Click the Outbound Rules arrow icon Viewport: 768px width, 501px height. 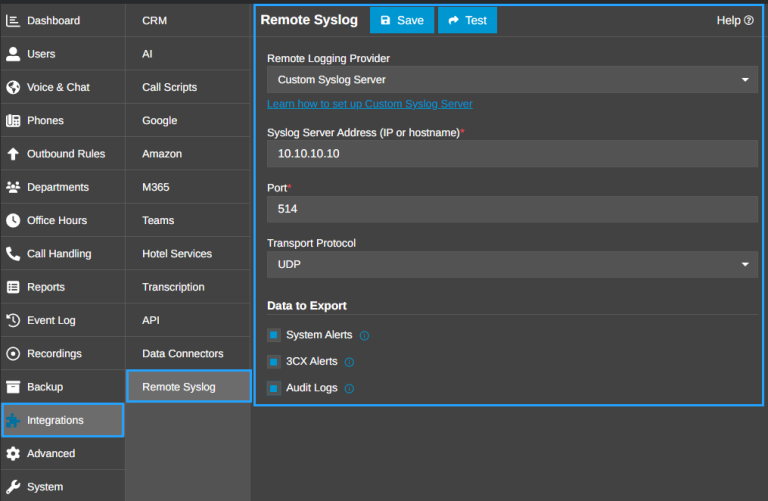click(x=13, y=154)
